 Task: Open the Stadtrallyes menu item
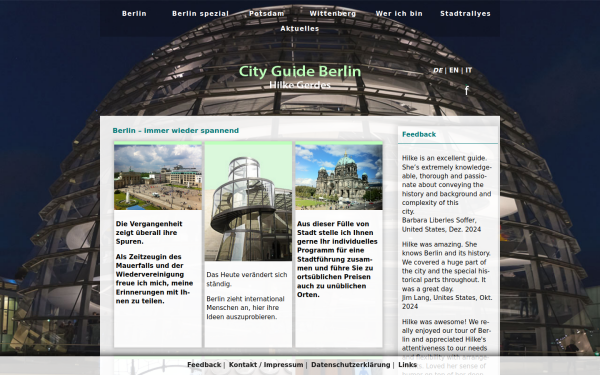[465, 14]
